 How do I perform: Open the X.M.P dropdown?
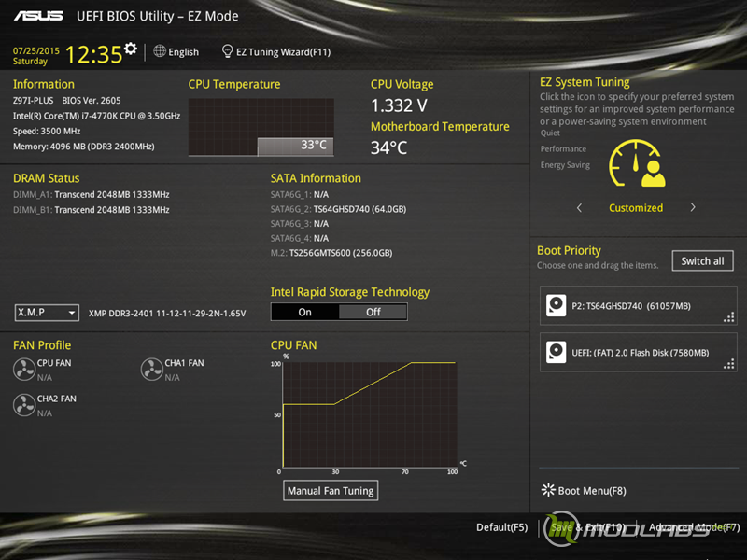pos(47,313)
